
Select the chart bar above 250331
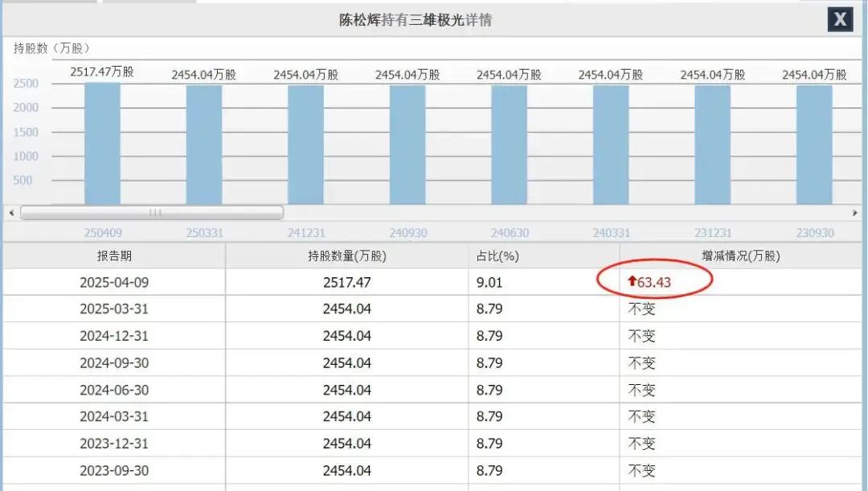click(204, 145)
